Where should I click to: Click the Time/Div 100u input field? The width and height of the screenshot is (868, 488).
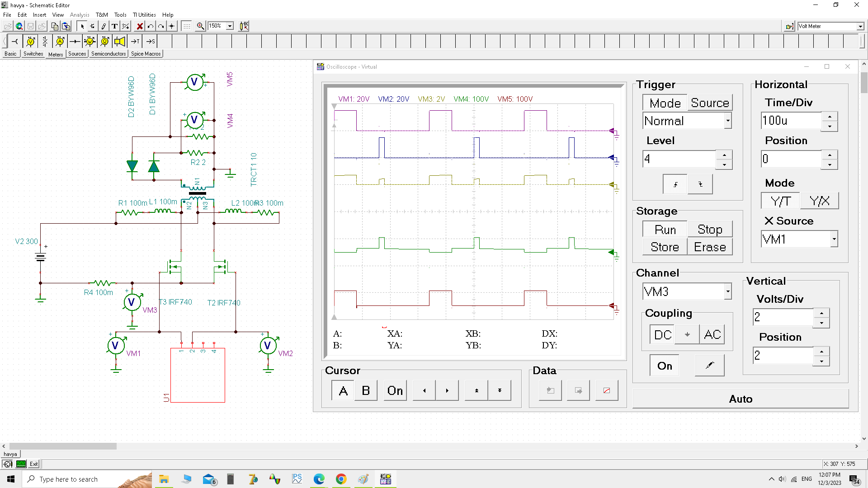point(791,121)
